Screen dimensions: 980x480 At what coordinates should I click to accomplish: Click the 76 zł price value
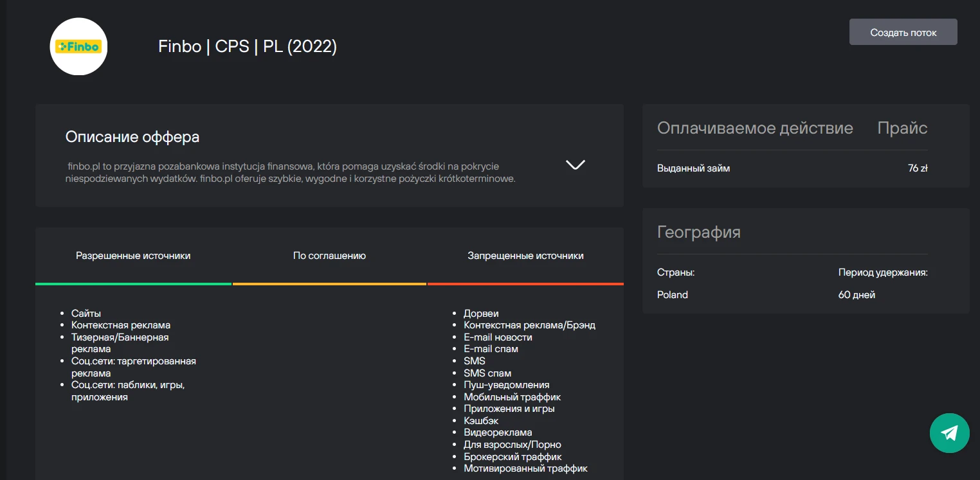(918, 168)
